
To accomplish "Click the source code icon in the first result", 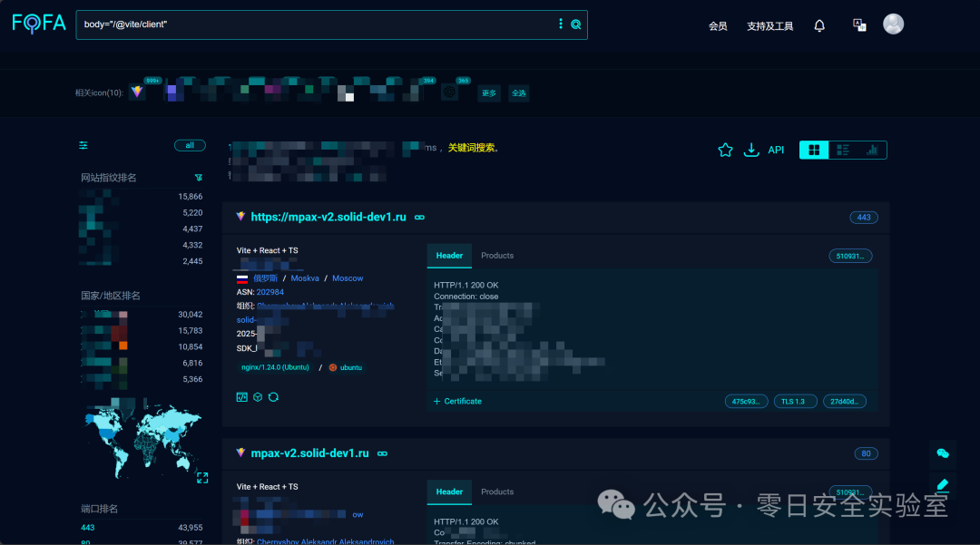I will (242, 397).
